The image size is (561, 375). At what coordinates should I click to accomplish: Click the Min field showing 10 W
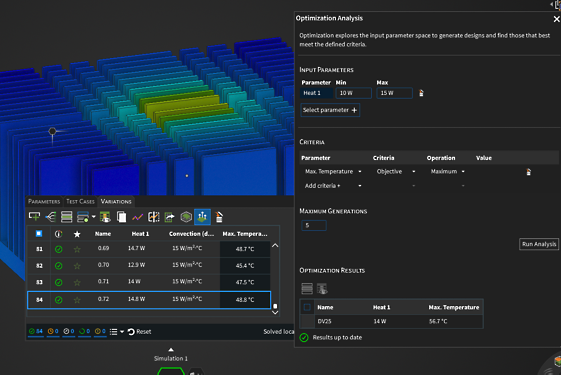[353, 93]
